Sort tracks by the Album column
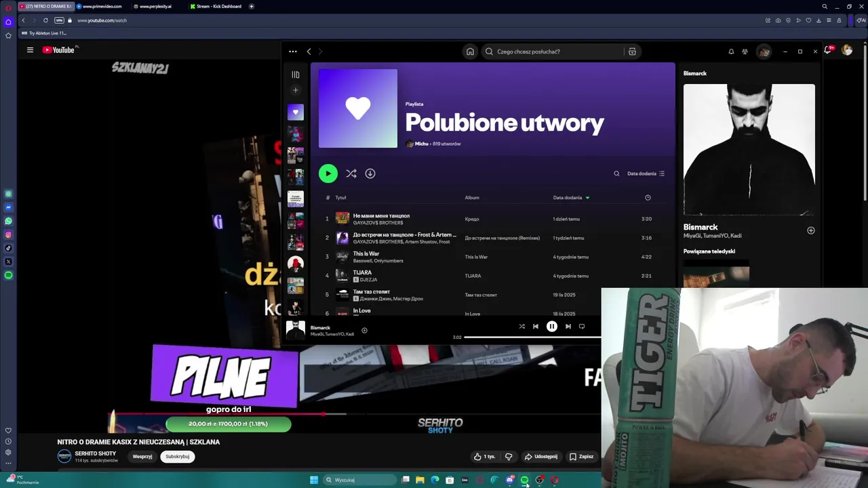Viewport: 868px width, 488px height. [x=472, y=198]
